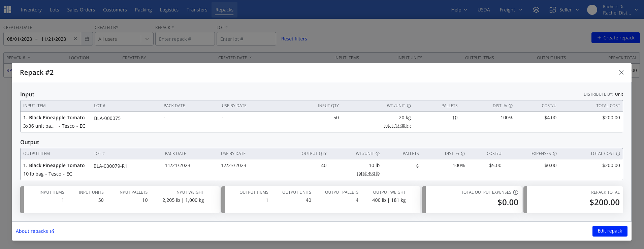Click output pack date 11/21/2023
The height and width of the screenshot is (249, 644).
point(178,165)
